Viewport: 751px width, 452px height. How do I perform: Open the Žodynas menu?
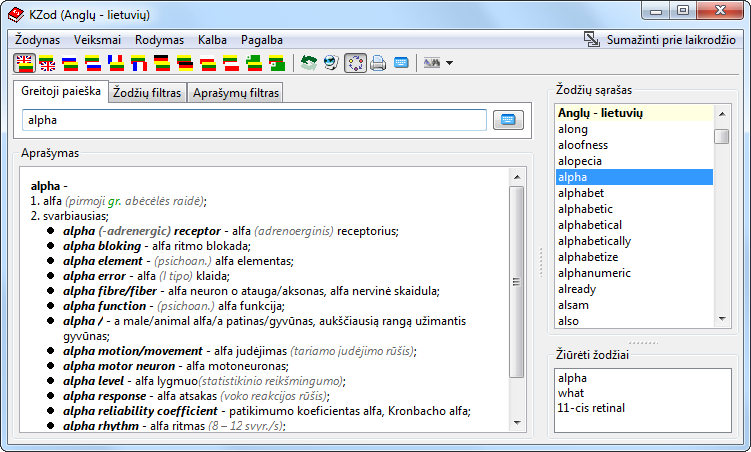tap(37, 40)
